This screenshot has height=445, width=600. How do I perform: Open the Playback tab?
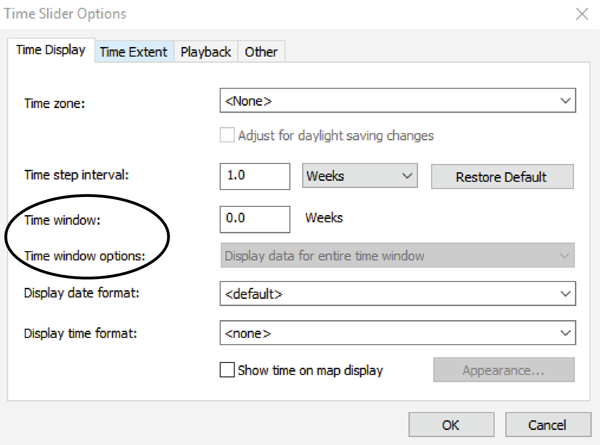[206, 52]
